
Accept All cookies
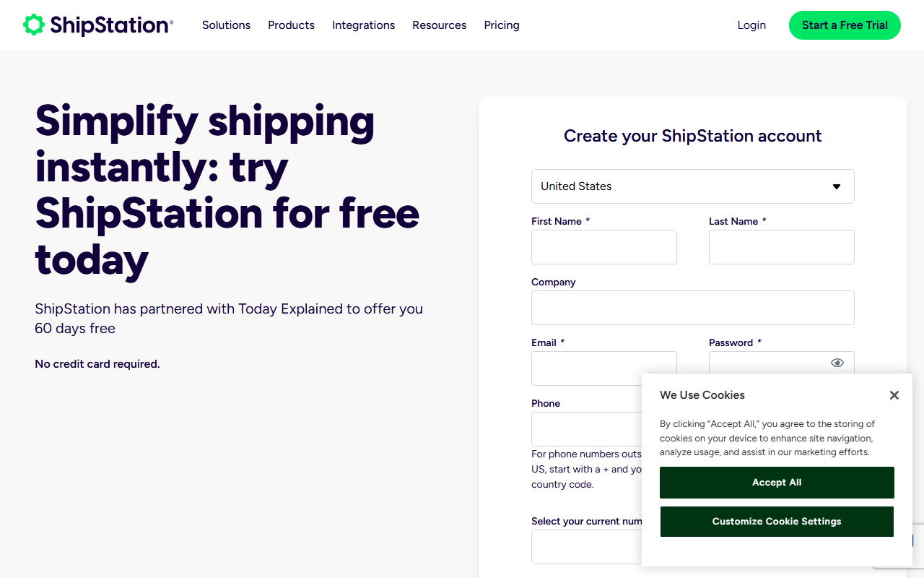click(x=777, y=483)
